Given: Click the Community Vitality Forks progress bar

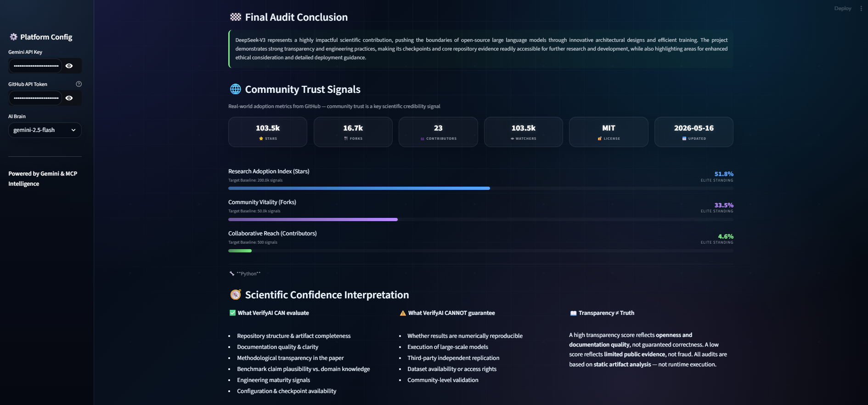Looking at the screenshot, I should [x=481, y=219].
